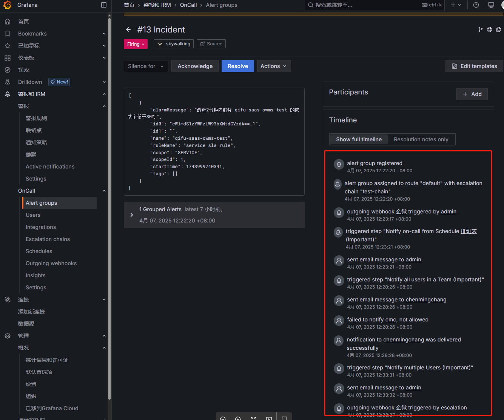Expand the 仪表板 chevron in sidebar
504x420 pixels.
point(104,58)
